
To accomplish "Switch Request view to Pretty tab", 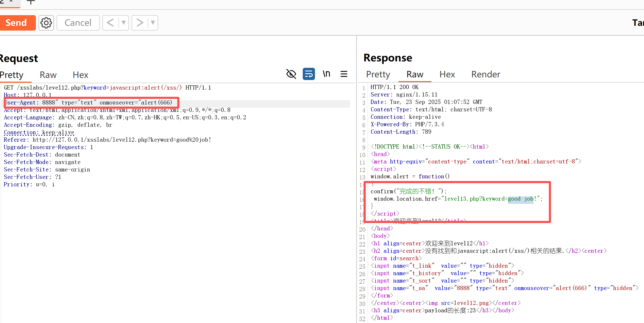I will (x=12, y=75).
